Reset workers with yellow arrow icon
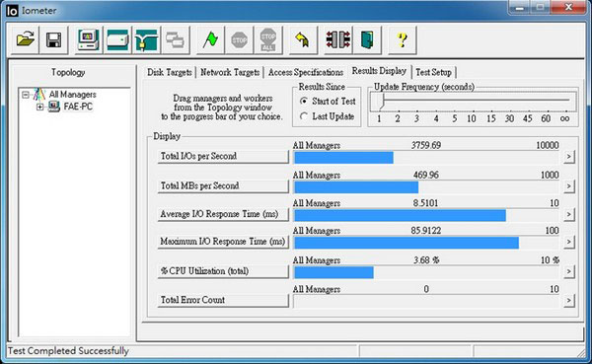Screen dimensions: 592x364 point(303,39)
